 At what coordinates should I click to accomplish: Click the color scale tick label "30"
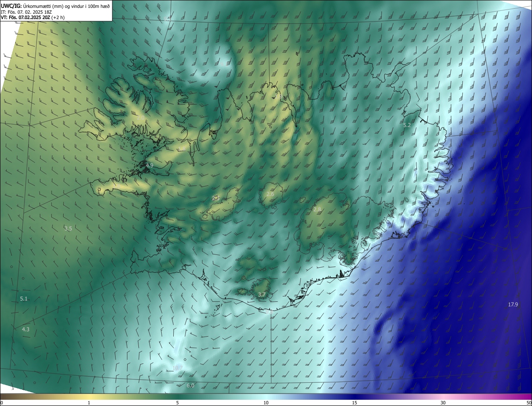(443, 403)
